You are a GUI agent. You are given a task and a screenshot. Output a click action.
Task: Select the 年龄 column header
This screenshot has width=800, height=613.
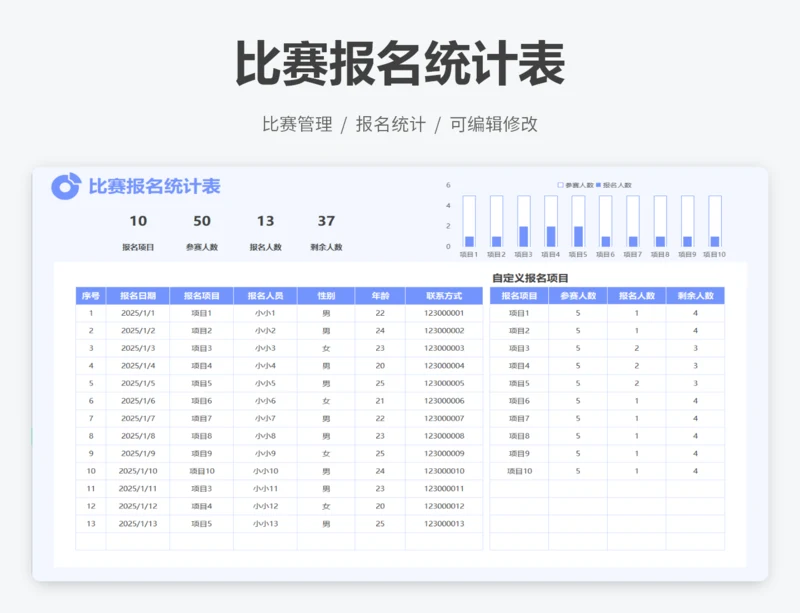[x=380, y=296]
